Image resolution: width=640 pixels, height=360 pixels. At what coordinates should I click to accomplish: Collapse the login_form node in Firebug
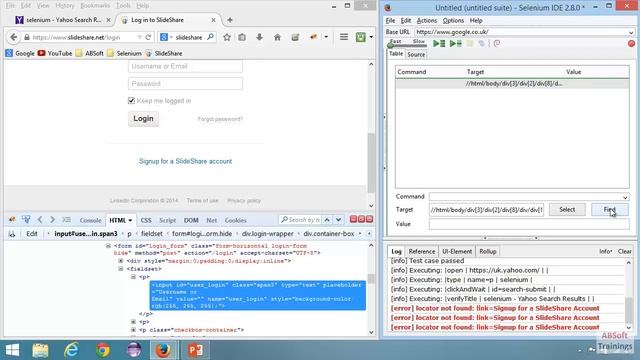[x=108, y=246]
